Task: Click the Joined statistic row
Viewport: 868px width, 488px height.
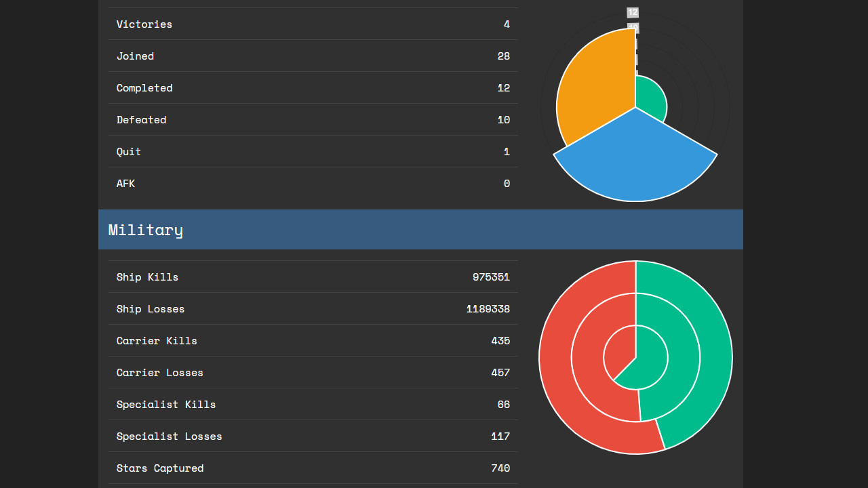Action: tap(313, 56)
